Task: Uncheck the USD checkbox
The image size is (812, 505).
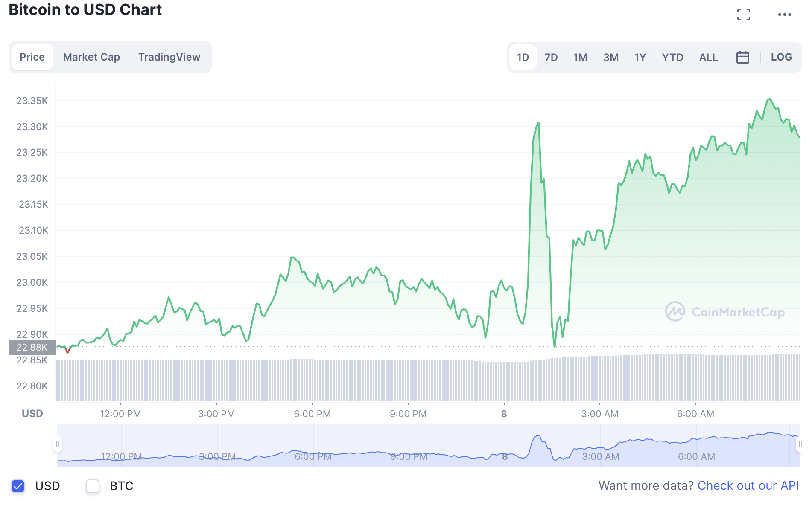Action: coord(18,486)
